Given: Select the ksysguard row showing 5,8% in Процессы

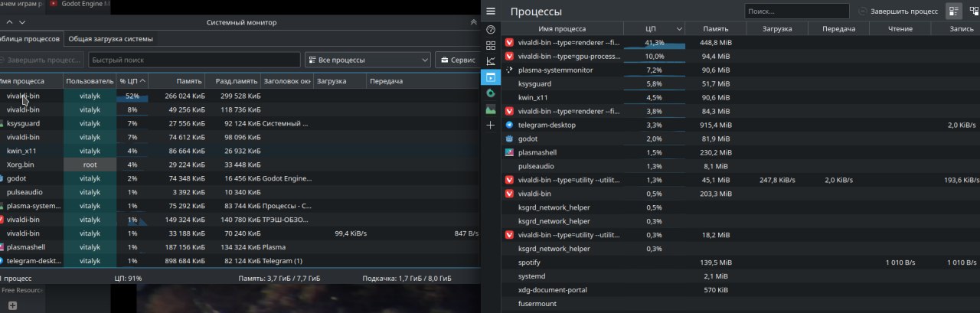Looking at the screenshot, I should click(740, 83).
